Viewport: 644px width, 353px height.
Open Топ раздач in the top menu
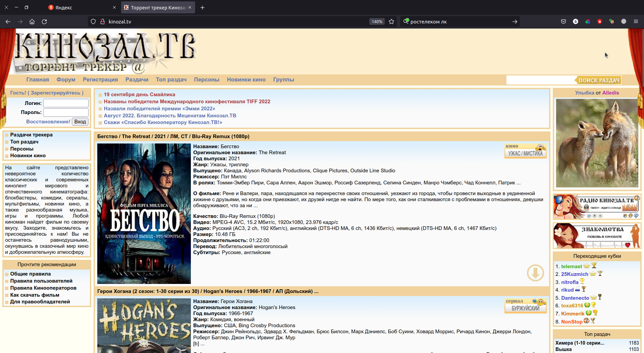171,79
